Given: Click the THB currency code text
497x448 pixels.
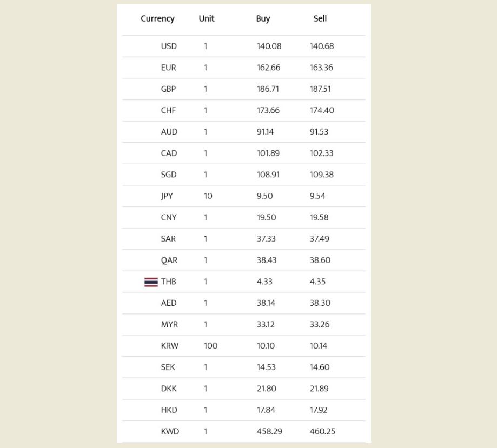Looking at the screenshot, I should (x=168, y=282).
